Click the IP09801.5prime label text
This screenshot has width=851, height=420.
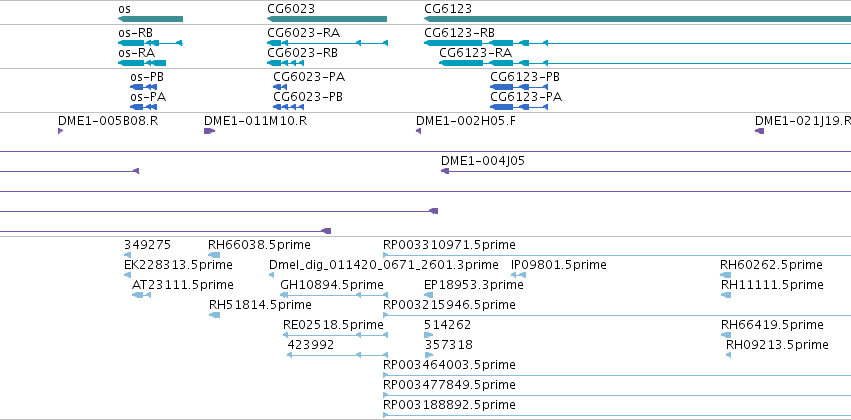click(x=559, y=265)
